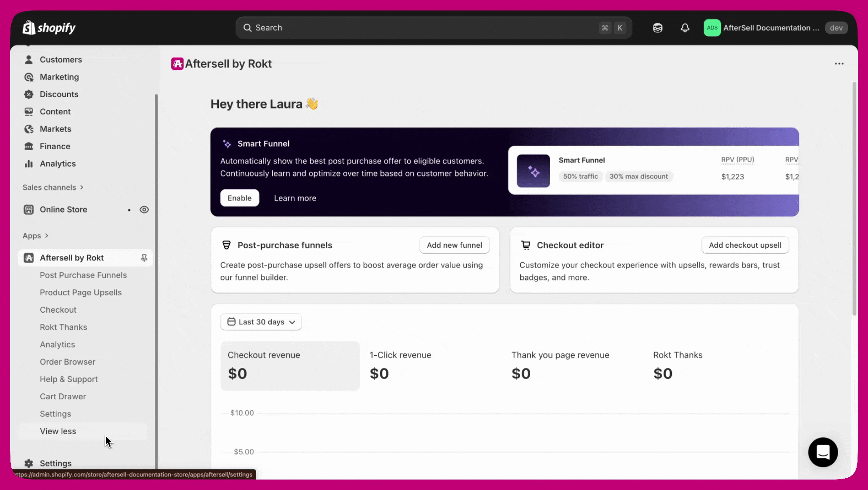Expand the Apps section
The image size is (868, 490).
(35, 235)
